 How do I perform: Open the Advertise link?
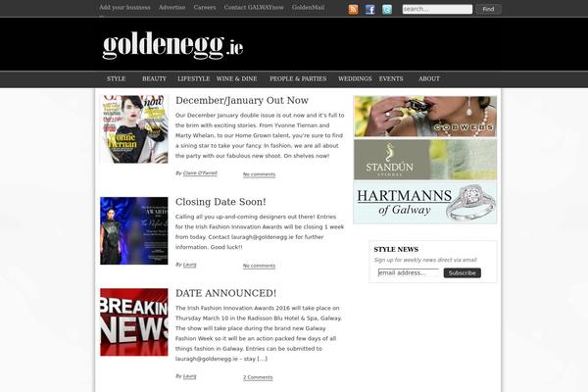(172, 7)
